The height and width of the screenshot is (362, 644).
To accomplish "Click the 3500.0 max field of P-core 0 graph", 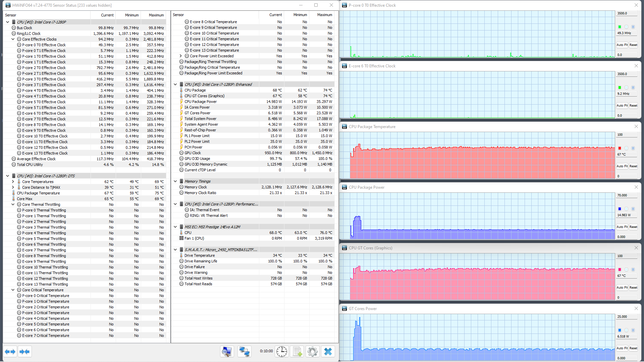I will click(626, 13).
